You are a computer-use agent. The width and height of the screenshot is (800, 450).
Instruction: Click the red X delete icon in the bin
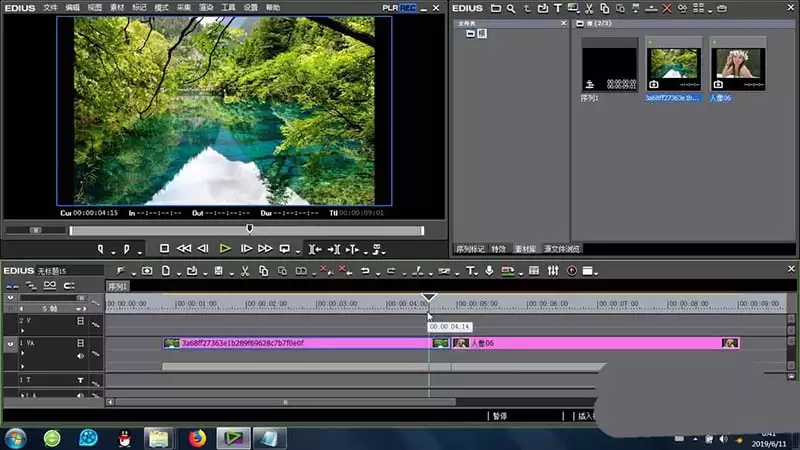point(666,9)
